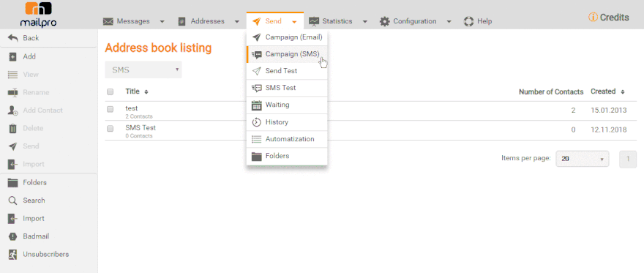Go to page 1 button
644x273 pixels.
628,160
